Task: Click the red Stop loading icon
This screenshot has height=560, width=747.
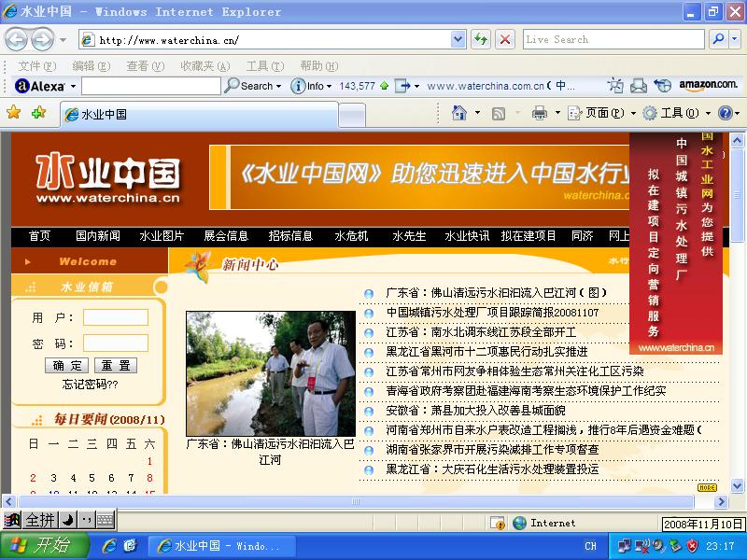Action: [505, 39]
